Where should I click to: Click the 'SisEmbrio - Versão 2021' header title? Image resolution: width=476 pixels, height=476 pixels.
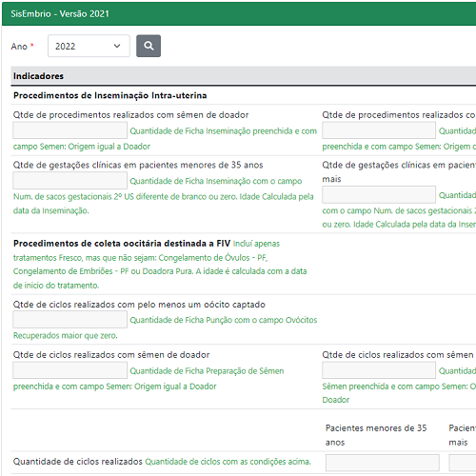tap(60, 14)
